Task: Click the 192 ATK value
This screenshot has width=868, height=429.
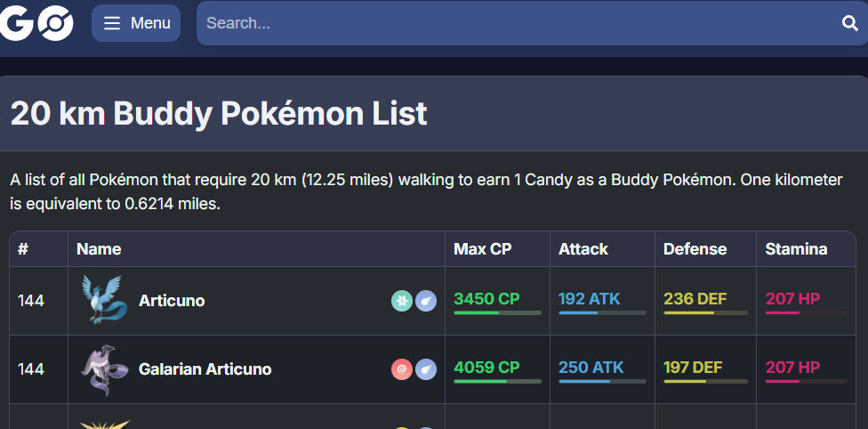Action: coord(590,299)
